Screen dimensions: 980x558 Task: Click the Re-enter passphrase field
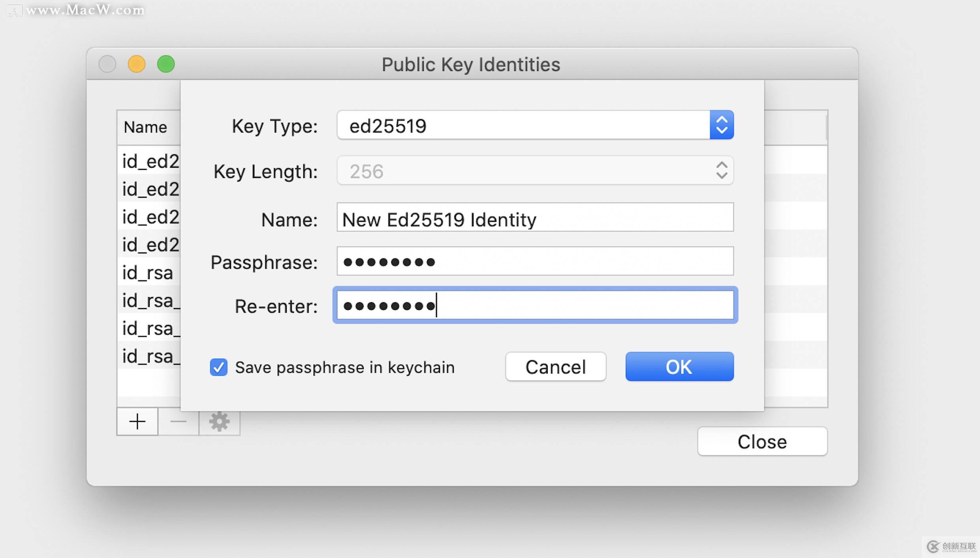[535, 305]
